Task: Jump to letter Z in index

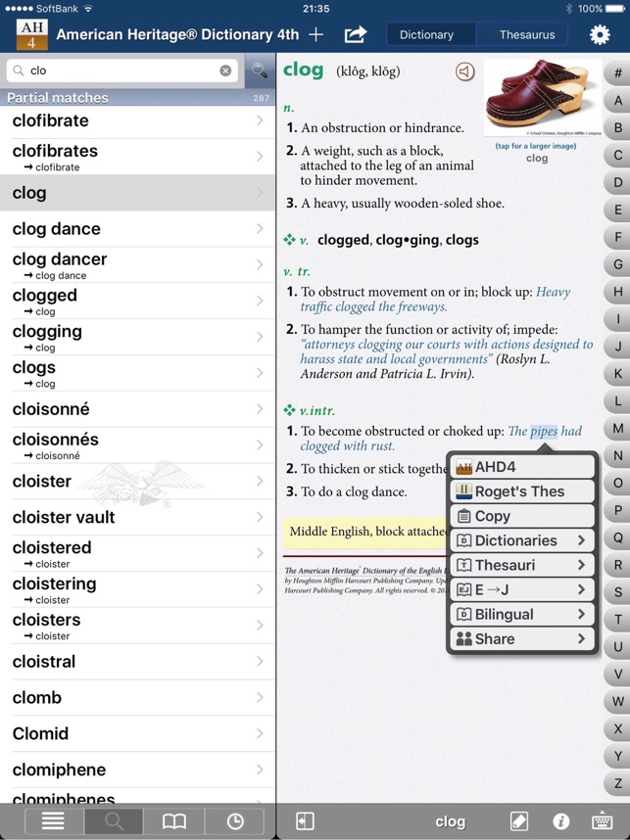Action: pos(617,783)
